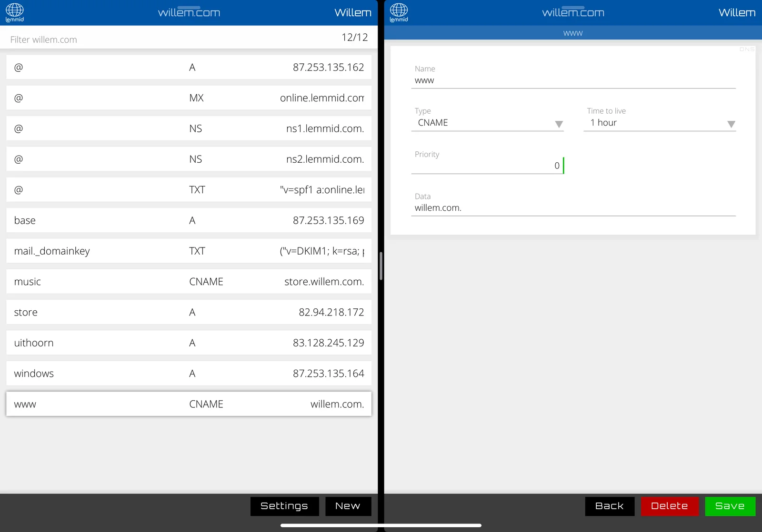
Task: Click the 12/12 record counter
Action: click(355, 37)
